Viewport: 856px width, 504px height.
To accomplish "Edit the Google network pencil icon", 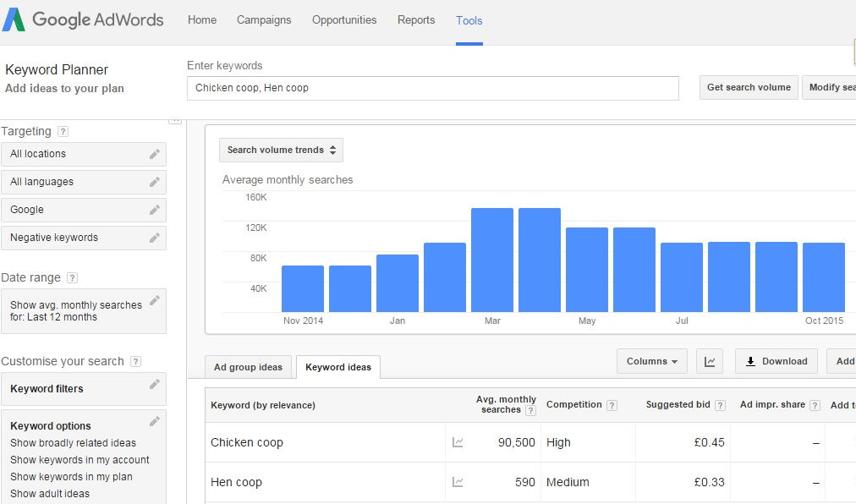I will (x=155, y=210).
